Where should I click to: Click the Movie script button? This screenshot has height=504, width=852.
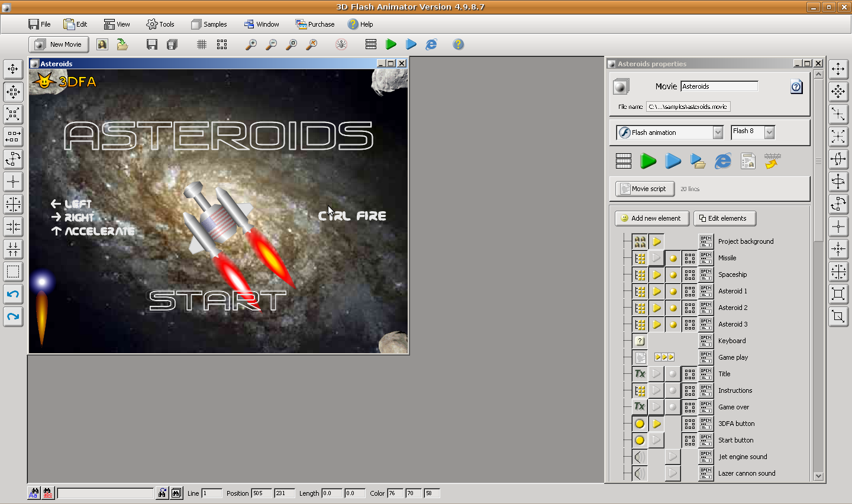[645, 189]
